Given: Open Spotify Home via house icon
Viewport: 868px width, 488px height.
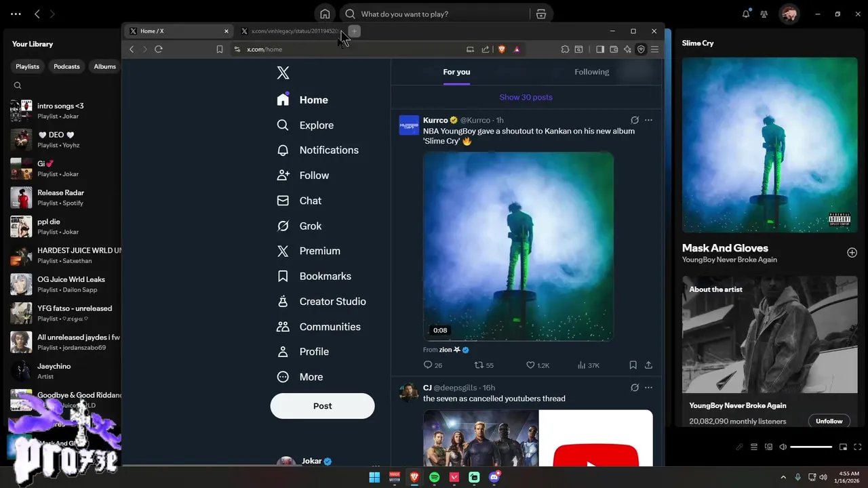Looking at the screenshot, I should (x=325, y=14).
